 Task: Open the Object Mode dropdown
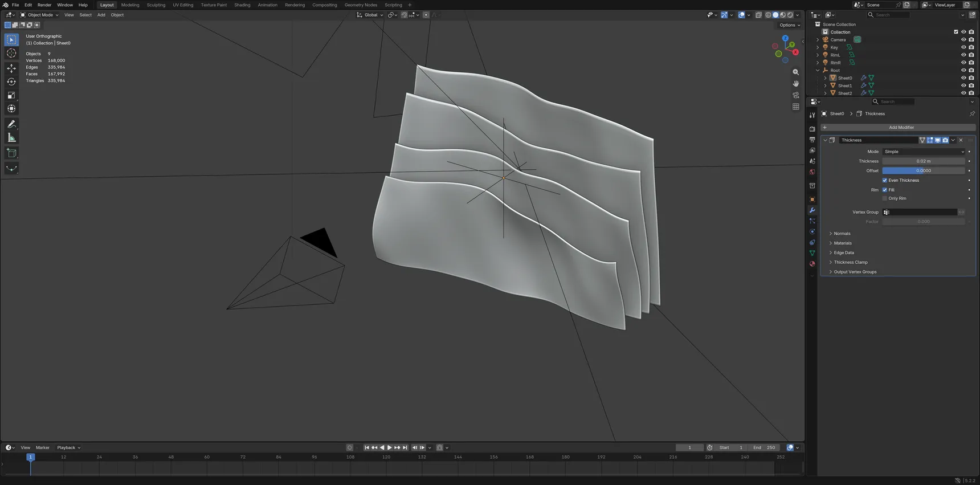pos(39,15)
